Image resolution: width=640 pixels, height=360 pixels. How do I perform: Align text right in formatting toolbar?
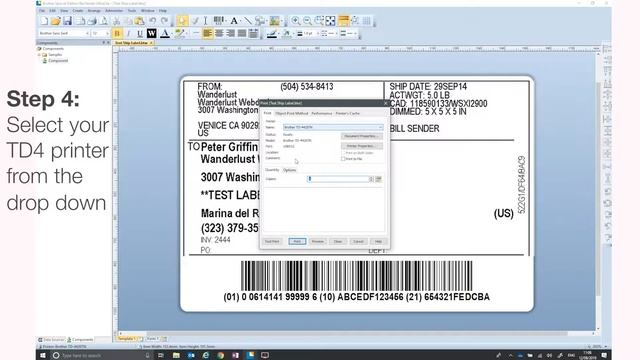(230, 33)
